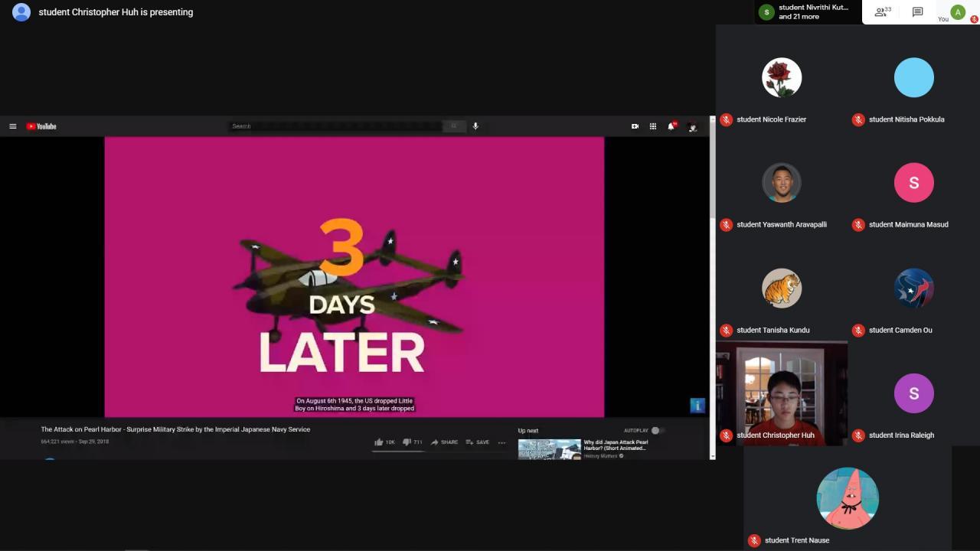Open the 'Why did Japan Attack Pearl Harbor?' title link

616,445
